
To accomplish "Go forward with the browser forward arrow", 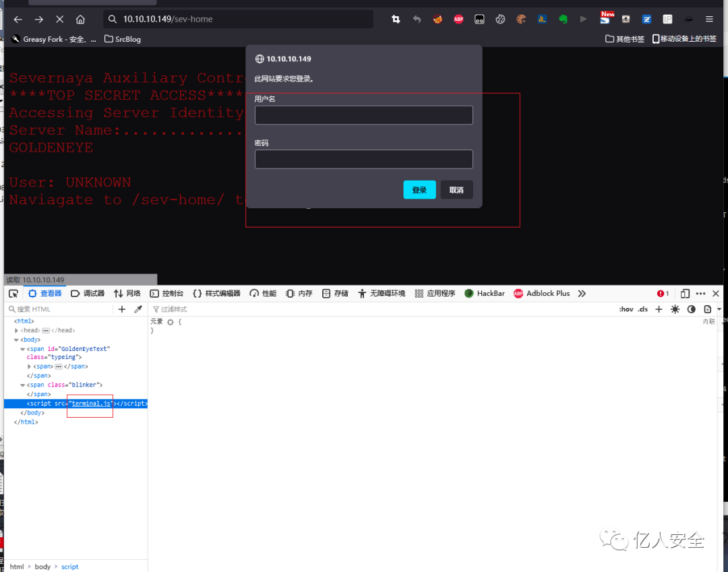I will click(x=39, y=20).
